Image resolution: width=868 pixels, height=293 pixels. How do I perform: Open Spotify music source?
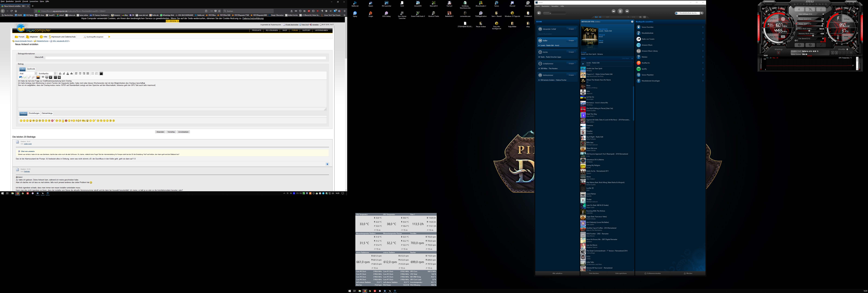click(644, 69)
